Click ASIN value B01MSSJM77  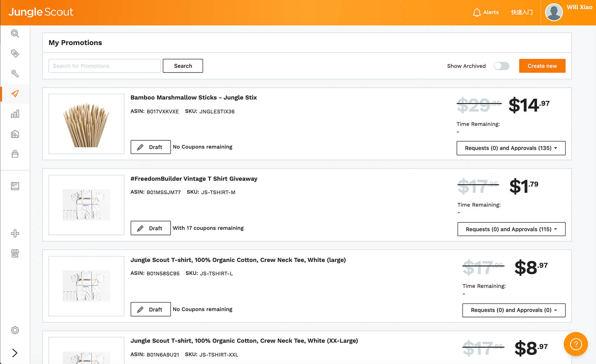[x=164, y=192]
